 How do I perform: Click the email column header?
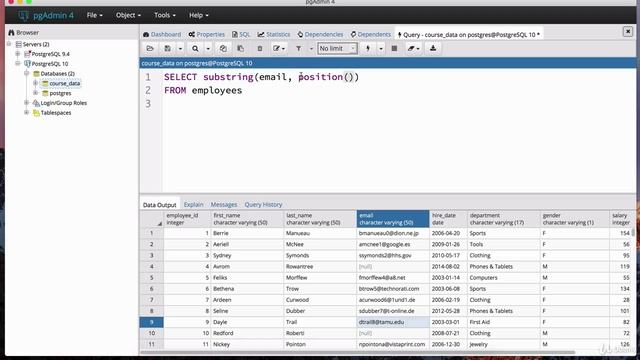(x=393, y=219)
